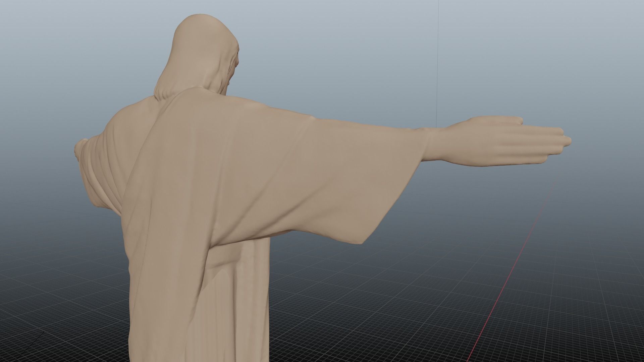The height and width of the screenshot is (362, 644).
Task: Click empty sky background above the arm
Action: tap(335, 67)
